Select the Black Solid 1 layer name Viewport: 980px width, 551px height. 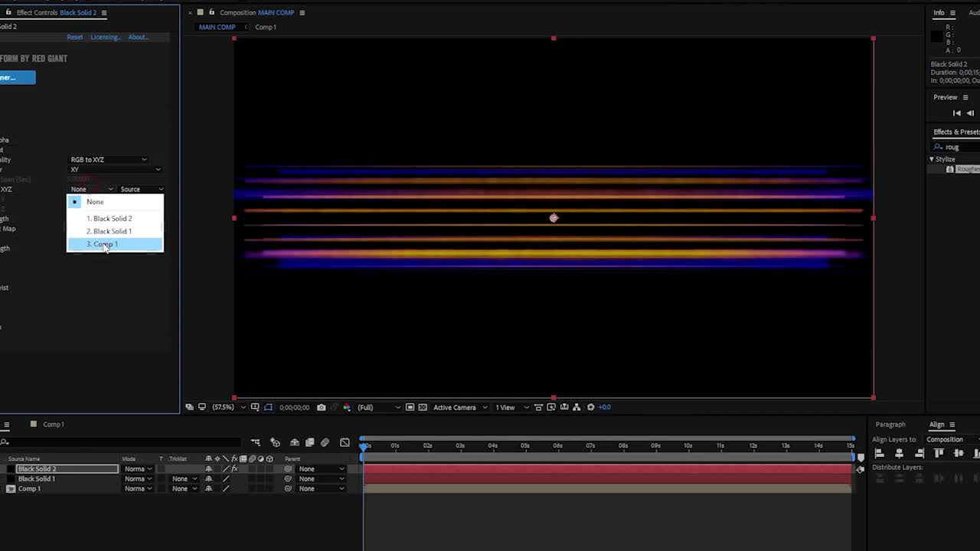37,479
